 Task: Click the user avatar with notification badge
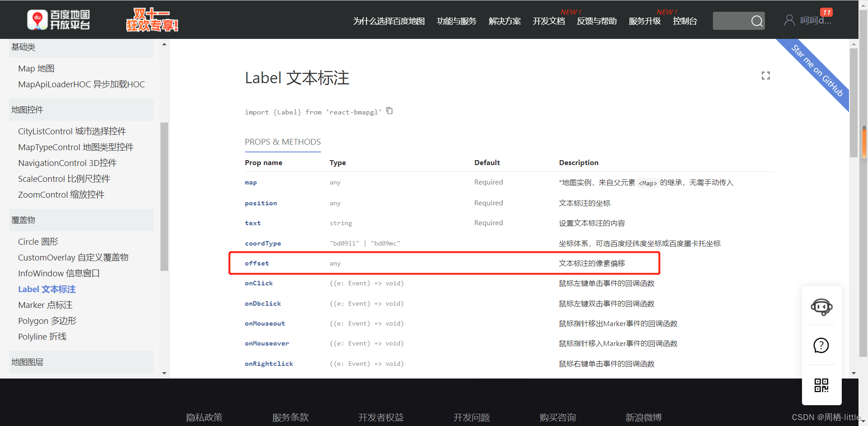(789, 19)
